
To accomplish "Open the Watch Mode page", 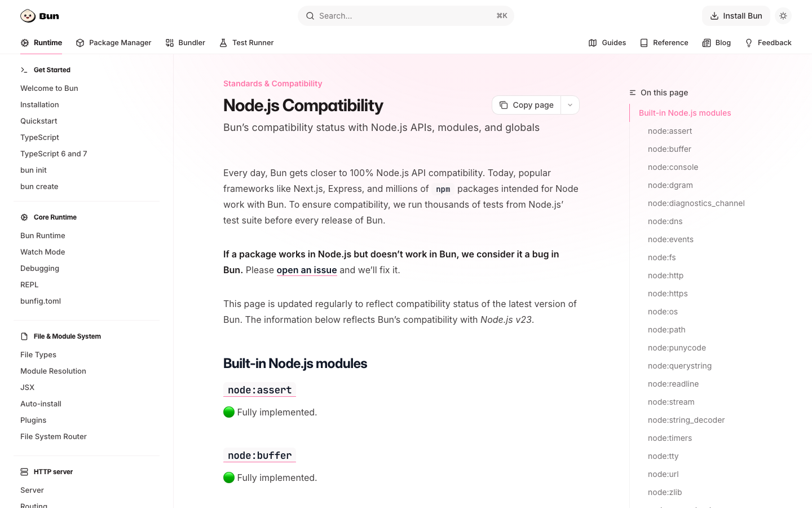I will 43,252.
